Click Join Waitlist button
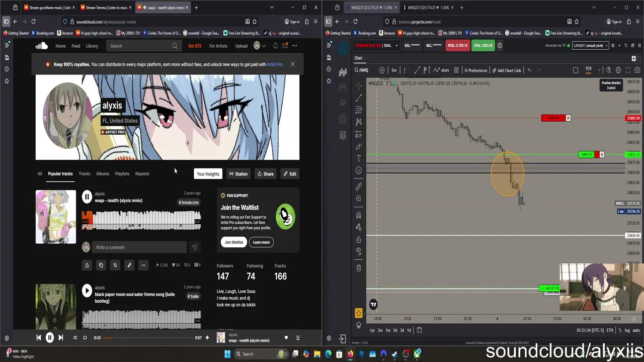This screenshot has height=362, width=644. pyautogui.click(x=233, y=242)
